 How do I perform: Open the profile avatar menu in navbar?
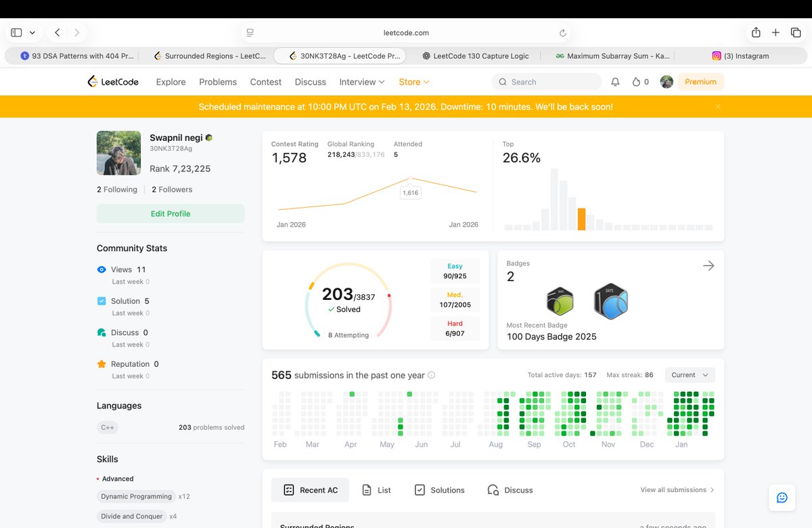coord(667,82)
